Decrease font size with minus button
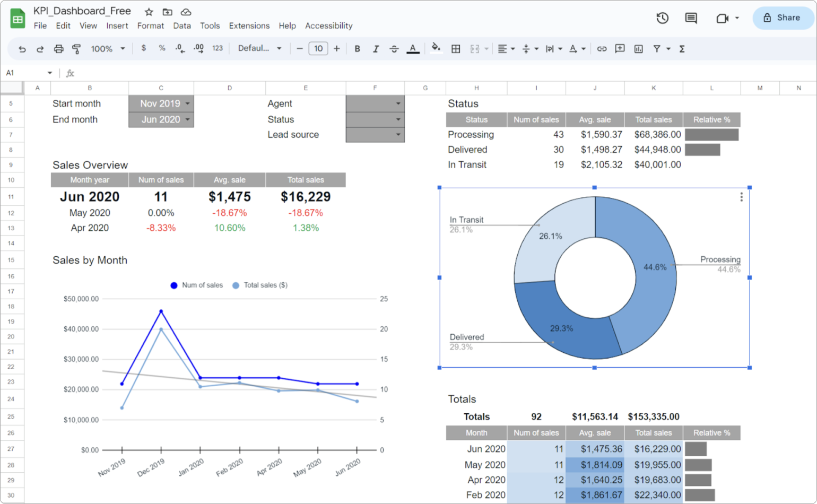The image size is (817, 504). point(300,49)
